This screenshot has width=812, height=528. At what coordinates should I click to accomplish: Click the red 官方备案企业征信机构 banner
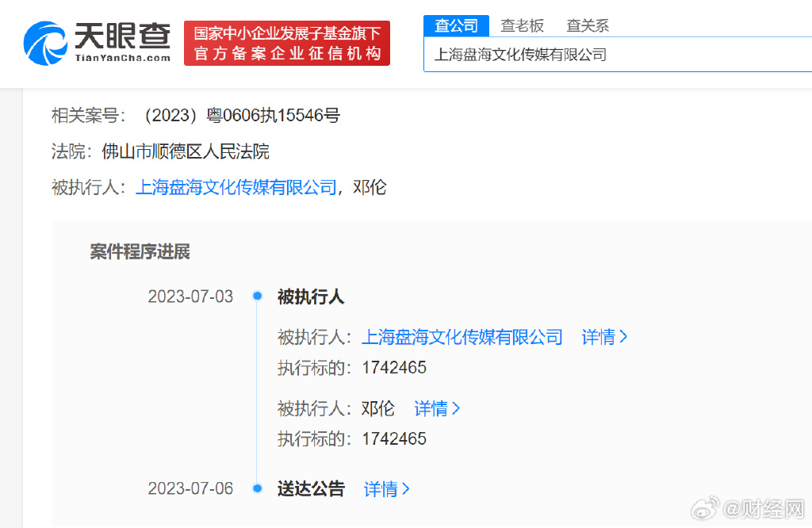point(287,44)
